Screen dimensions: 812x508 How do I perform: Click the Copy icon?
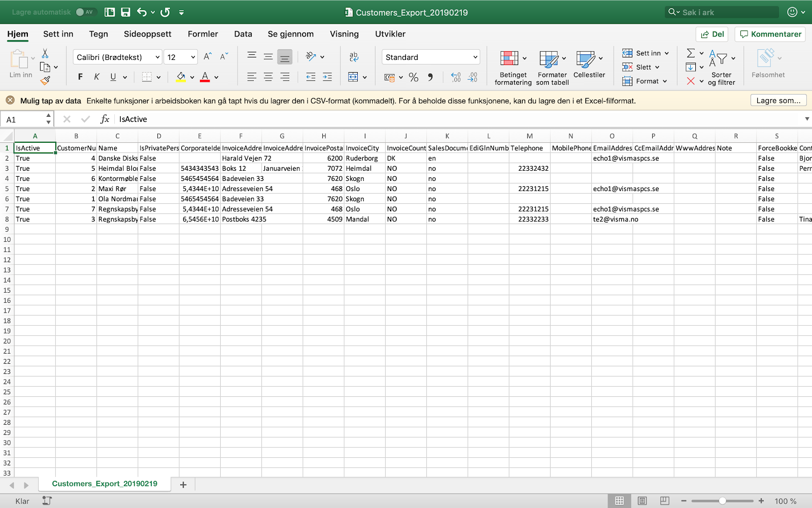(x=45, y=67)
